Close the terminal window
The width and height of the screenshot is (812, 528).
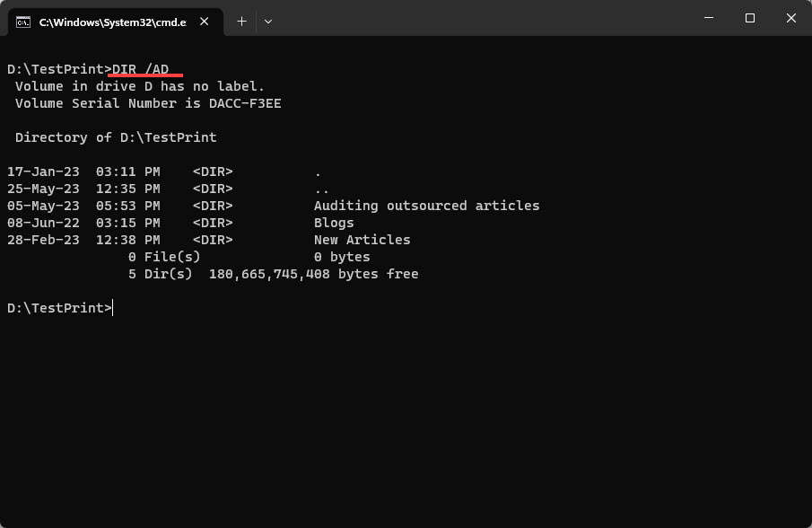pos(791,18)
